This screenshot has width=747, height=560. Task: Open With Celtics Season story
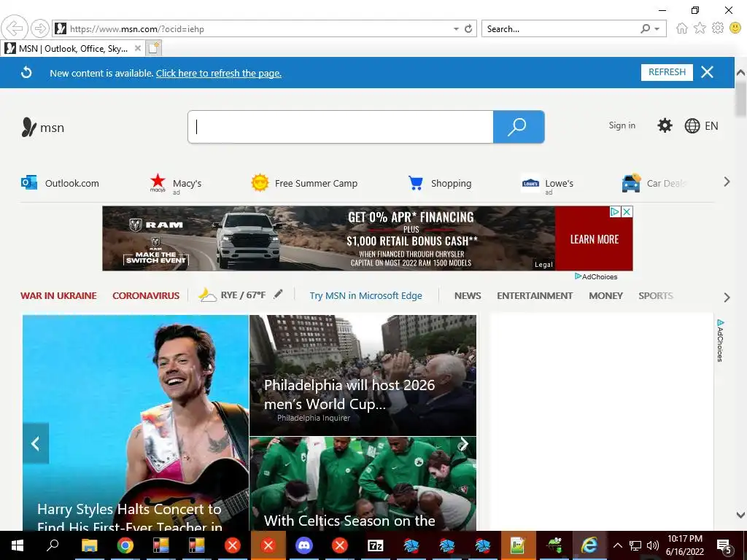pos(363,484)
